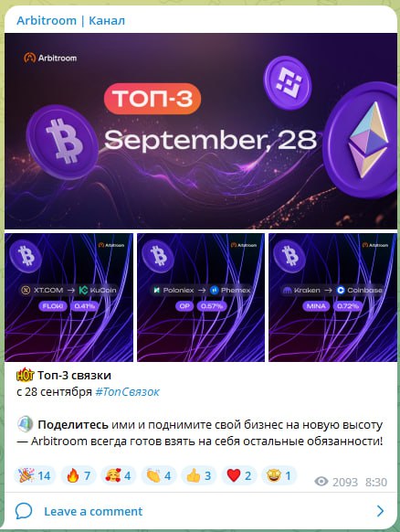This screenshot has width=400, height=532.
Task: Open the ТОП-3 September 28 banner image
Action: point(201,131)
